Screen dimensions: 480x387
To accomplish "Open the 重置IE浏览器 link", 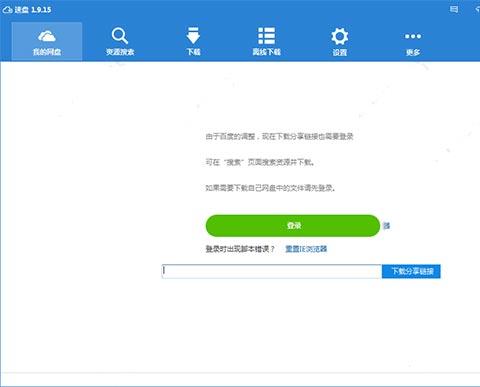I will (x=306, y=249).
